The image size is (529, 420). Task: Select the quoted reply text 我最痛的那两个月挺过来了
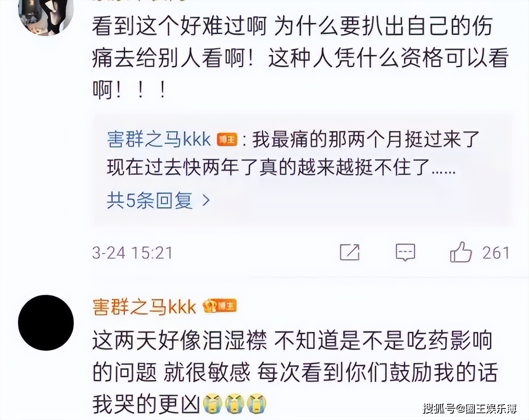tap(366, 140)
